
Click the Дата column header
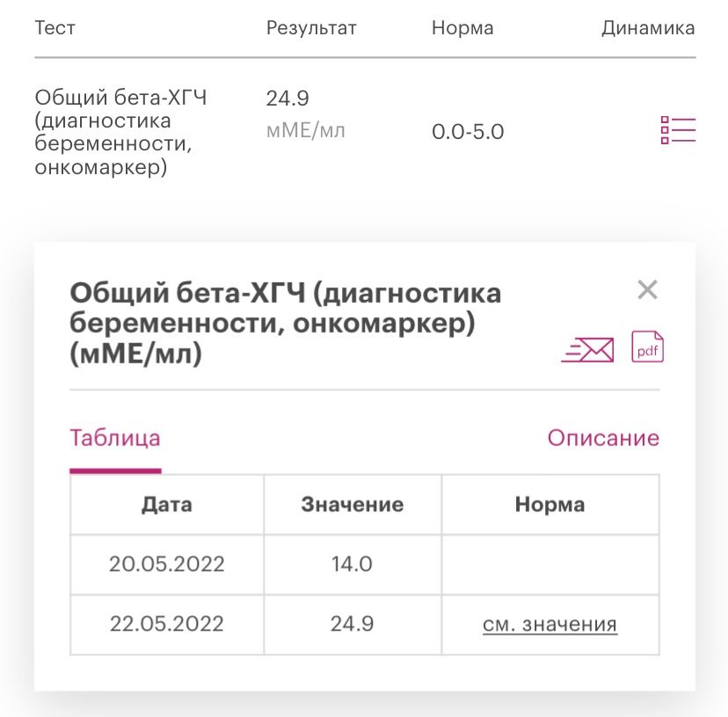(x=165, y=504)
